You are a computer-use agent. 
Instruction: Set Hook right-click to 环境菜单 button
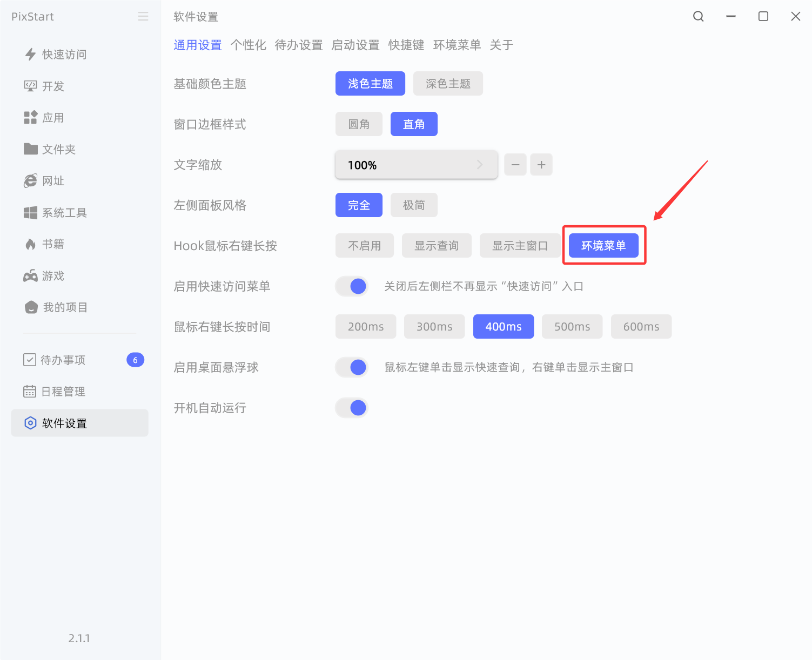coord(603,246)
